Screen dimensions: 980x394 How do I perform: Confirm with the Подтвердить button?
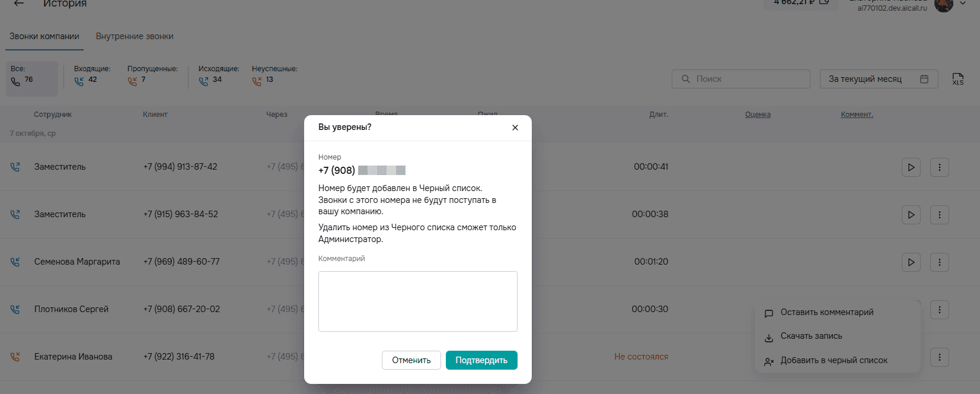tap(481, 360)
